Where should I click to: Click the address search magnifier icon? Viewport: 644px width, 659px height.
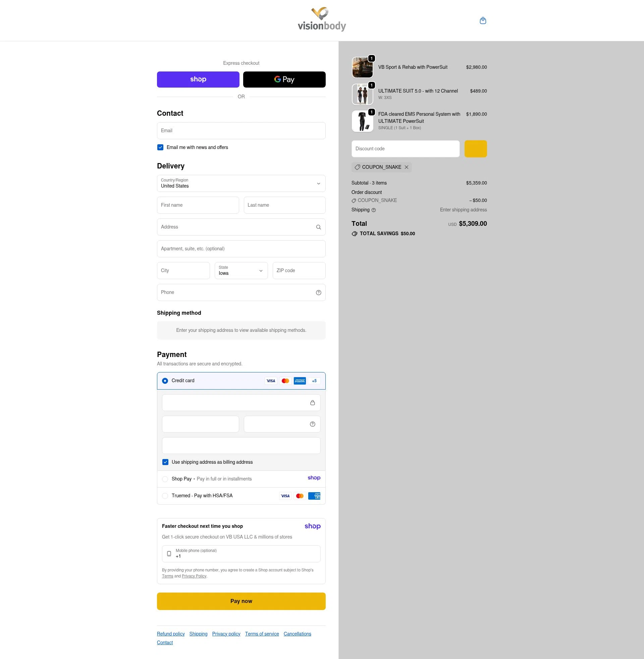click(x=318, y=227)
